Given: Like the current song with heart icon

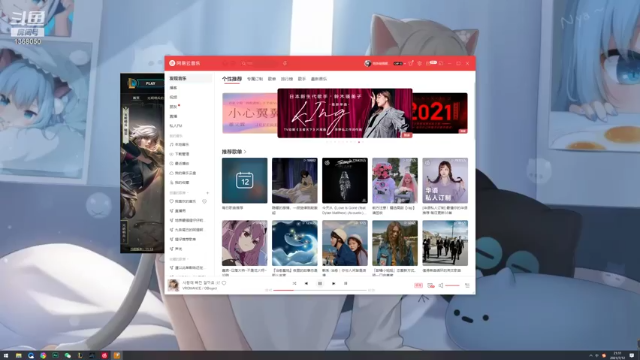Looking at the screenshot, I should coord(224,282).
